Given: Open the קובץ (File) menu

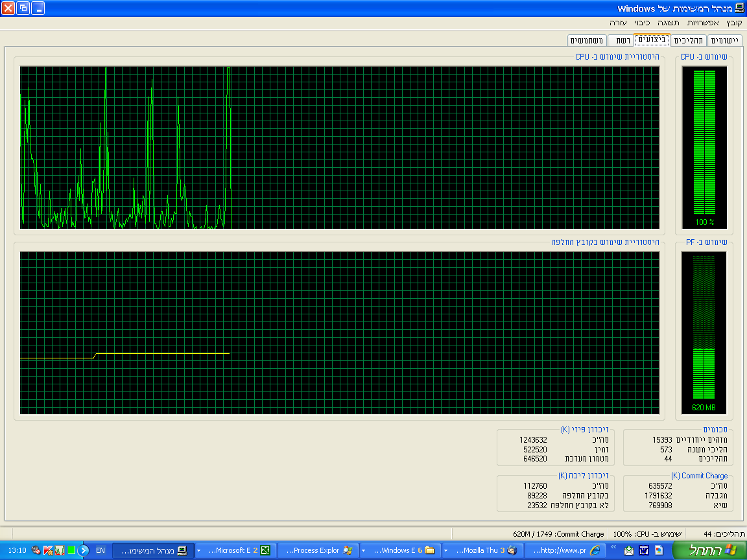Looking at the screenshot, I should (733, 23).
